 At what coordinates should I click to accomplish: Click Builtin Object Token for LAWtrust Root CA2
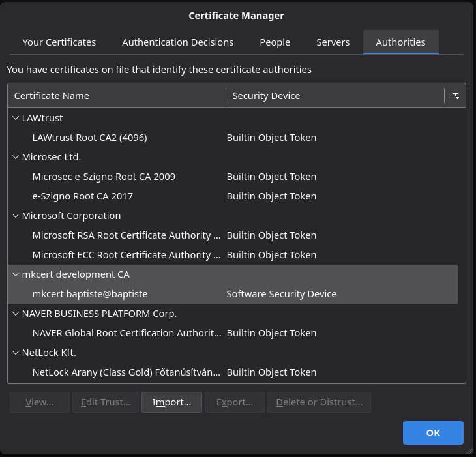click(x=271, y=138)
